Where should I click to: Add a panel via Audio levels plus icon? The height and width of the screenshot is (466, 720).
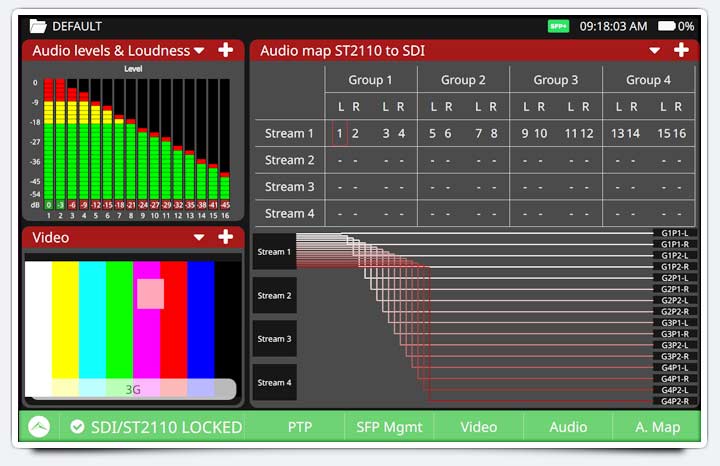pos(225,50)
